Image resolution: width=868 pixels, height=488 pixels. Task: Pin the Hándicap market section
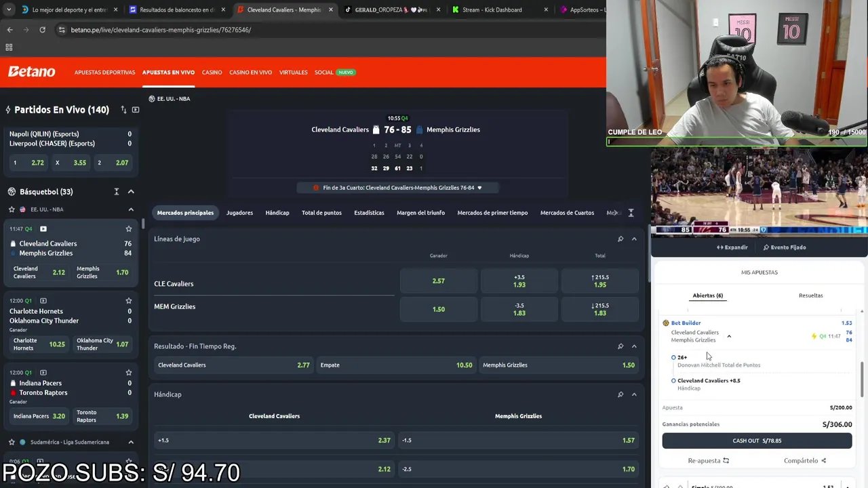tap(620, 394)
